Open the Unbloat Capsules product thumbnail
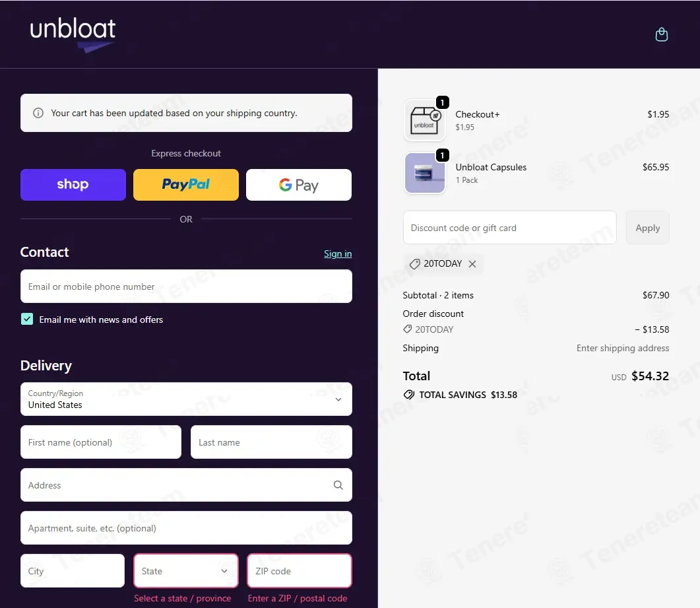The width and height of the screenshot is (700, 608). tap(425, 173)
